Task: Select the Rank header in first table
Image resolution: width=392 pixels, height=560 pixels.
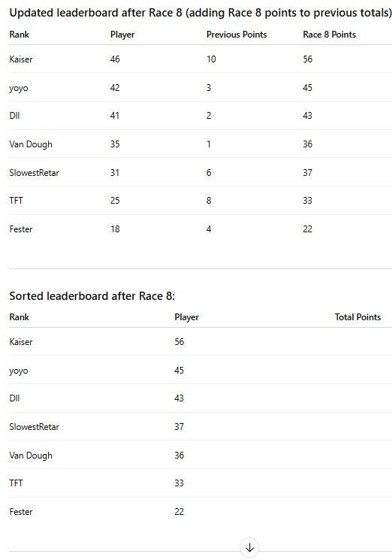Action: pyautogui.click(x=20, y=35)
